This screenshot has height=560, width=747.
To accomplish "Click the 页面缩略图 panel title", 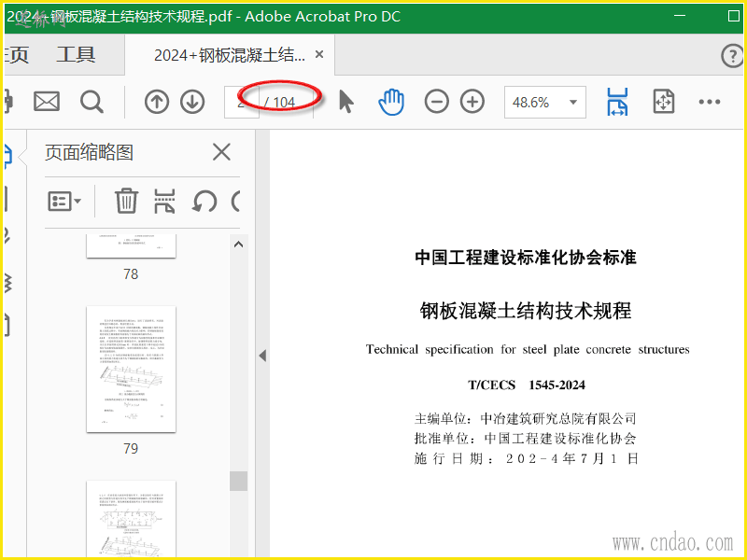I will [89, 152].
